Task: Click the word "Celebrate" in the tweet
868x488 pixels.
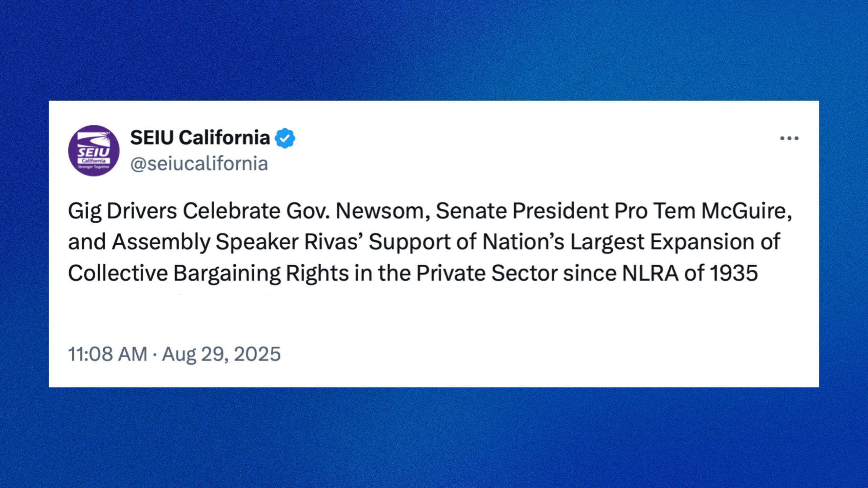Action: (x=232, y=211)
